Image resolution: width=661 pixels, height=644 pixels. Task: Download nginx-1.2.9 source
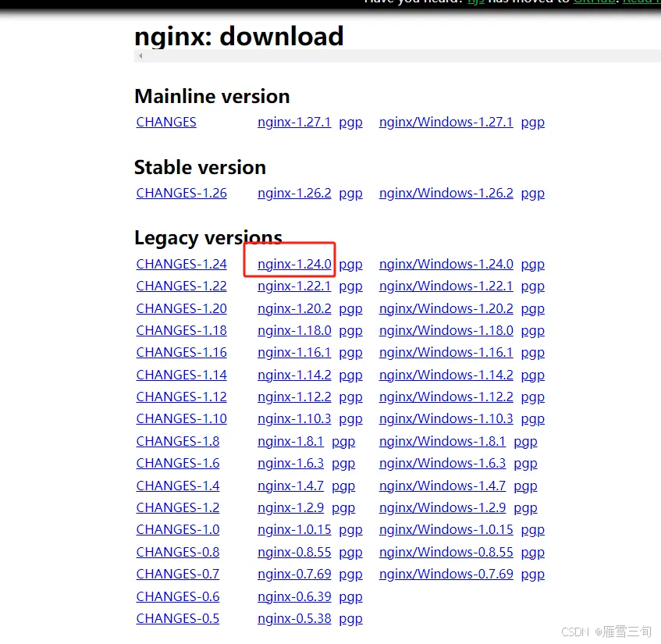[x=290, y=508]
